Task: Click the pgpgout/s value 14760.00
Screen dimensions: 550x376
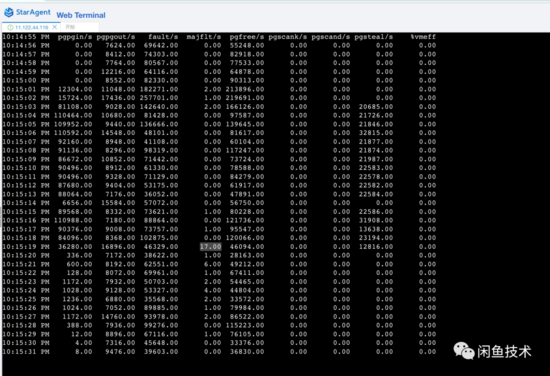Action: (118, 317)
